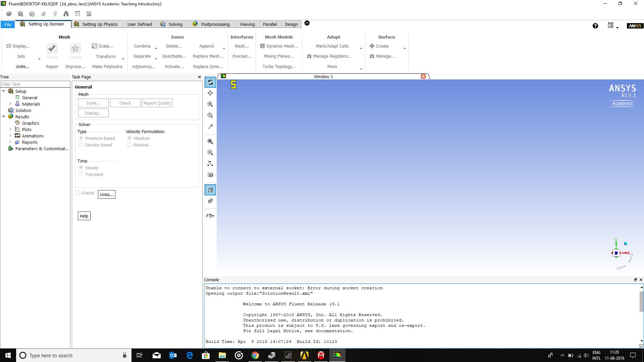Click the camera screenshot icon

click(210, 175)
